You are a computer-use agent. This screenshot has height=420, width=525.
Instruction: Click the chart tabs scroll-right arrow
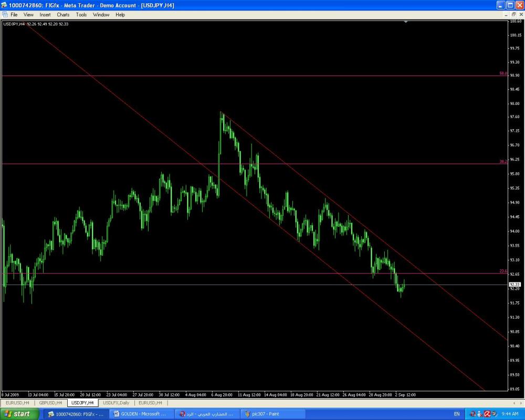click(520, 403)
